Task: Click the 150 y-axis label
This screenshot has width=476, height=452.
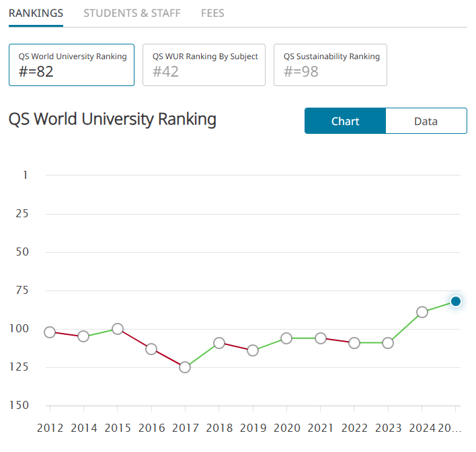Action: [x=19, y=405]
